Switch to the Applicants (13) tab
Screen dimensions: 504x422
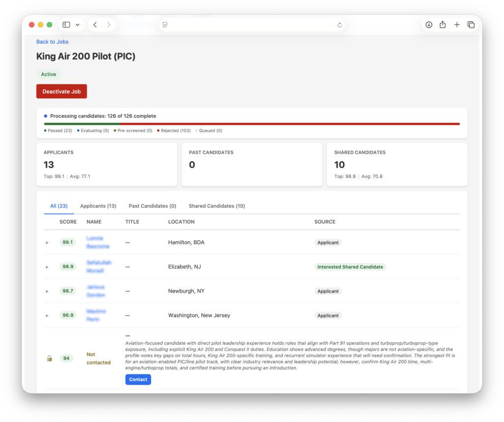[98, 206]
